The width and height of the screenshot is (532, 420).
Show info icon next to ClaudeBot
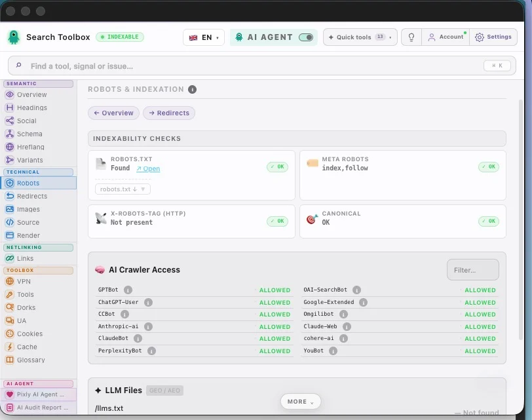(138, 339)
